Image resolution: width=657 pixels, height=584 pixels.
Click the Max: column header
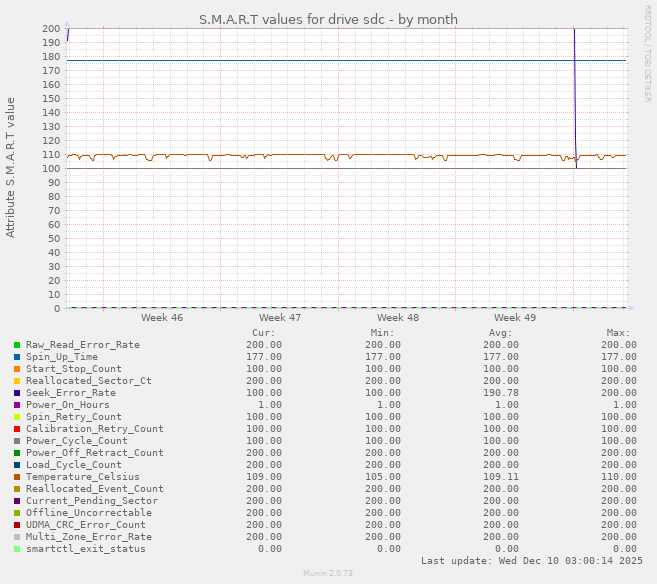pyautogui.click(x=618, y=333)
